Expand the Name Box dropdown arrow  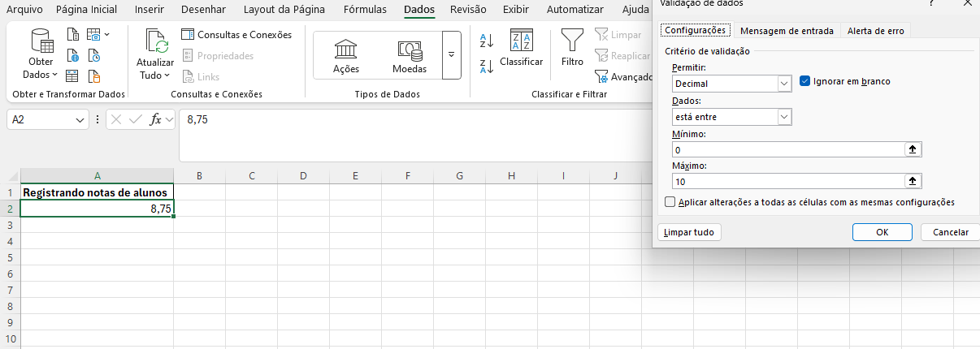tap(80, 119)
